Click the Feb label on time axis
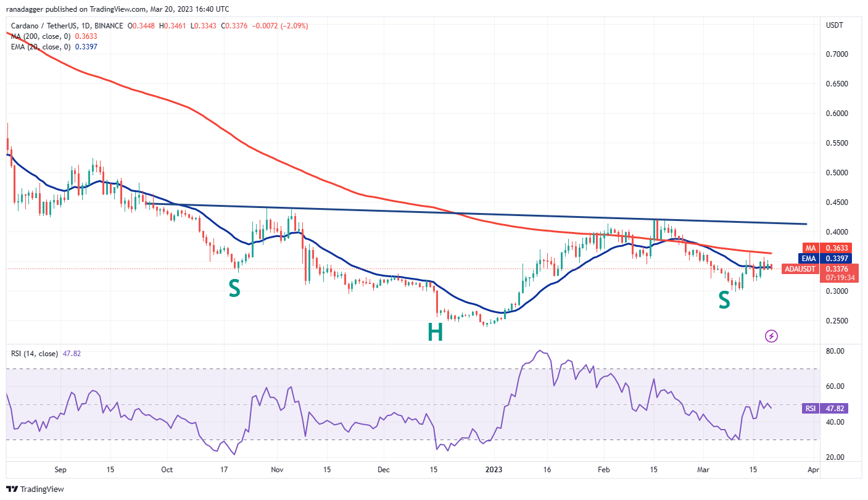 (604, 470)
